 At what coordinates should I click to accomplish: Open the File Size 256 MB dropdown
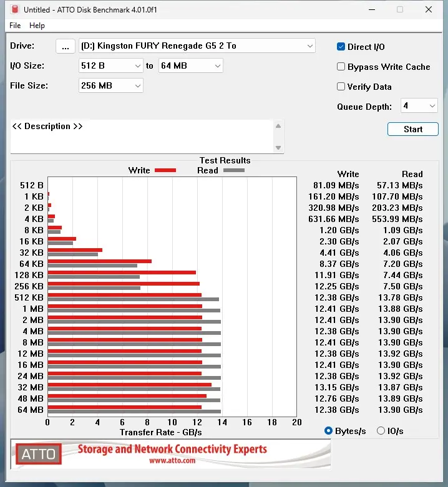coord(110,85)
